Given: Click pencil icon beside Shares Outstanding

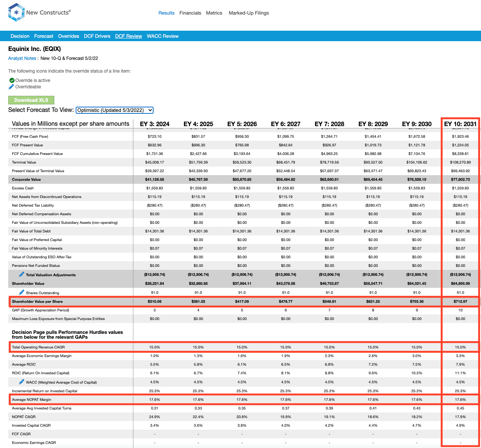Looking at the screenshot, I should tap(22, 292).
